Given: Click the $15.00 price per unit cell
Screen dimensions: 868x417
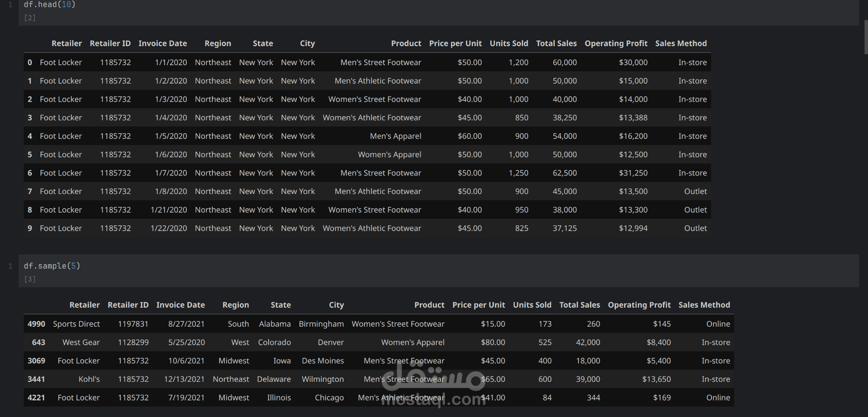Looking at the screenshot, I should coord(493,324).
